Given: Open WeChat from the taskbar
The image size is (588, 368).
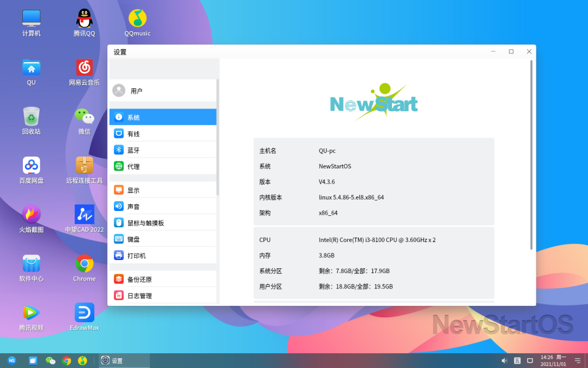Looking at the screenshot, I should [x=50, y=360].
